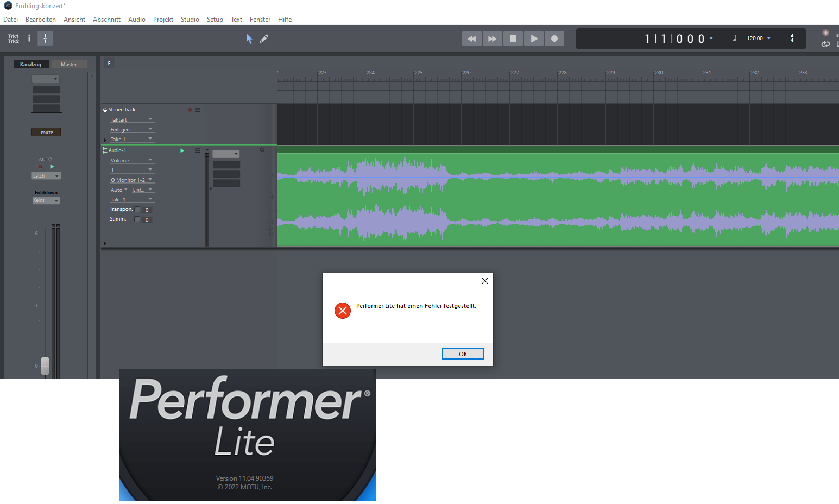839x504 pixels.
Task: Open the Einf... insert dropdown on Audio-1
Action: point(143,190)
